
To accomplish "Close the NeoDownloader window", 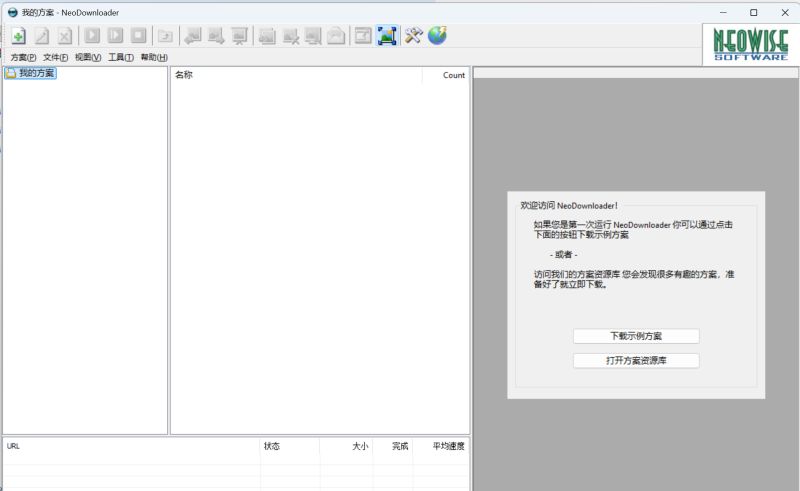I will tap(785, 12).
